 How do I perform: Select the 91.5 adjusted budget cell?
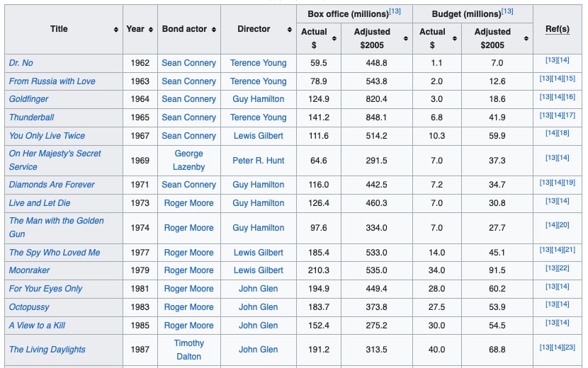pos(497,270)
